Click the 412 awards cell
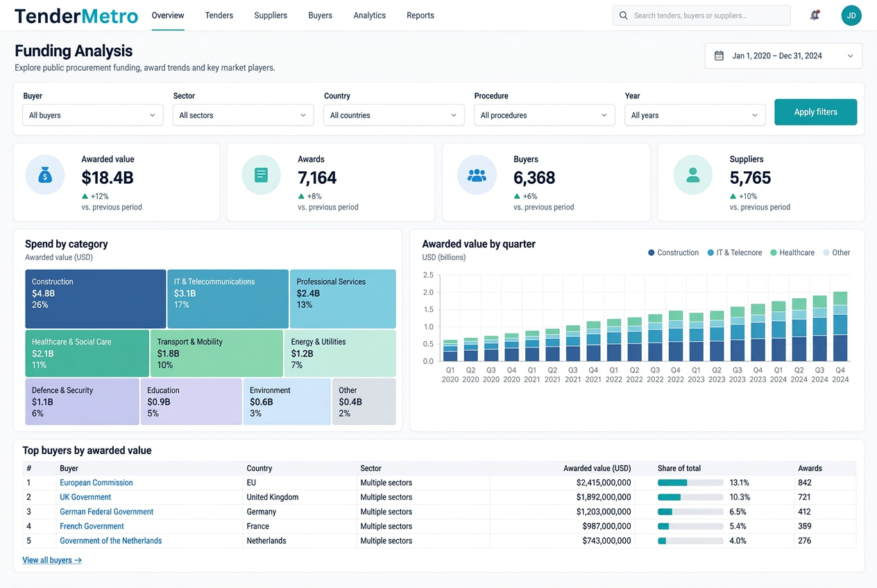The image size is (877, 588). pyautogui.click(x=805, y=512)
